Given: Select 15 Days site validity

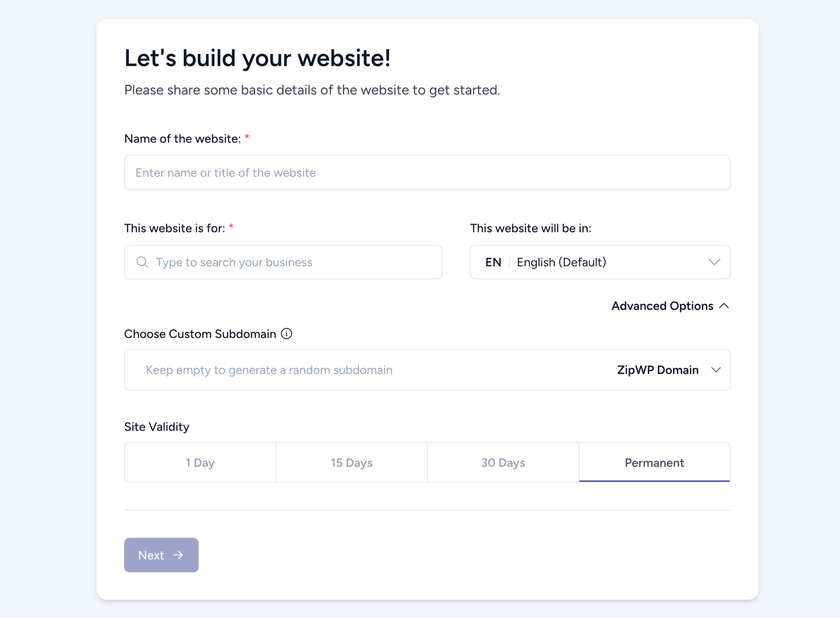Looking at the screenshot, I should (x=351, y=462).
